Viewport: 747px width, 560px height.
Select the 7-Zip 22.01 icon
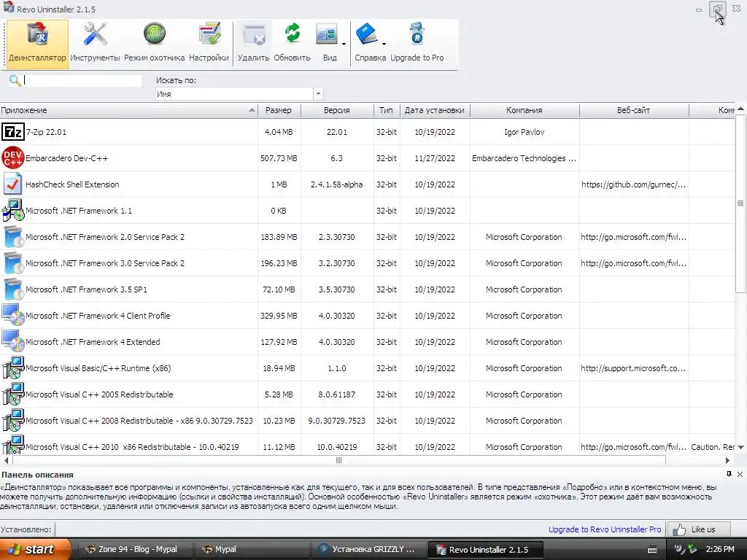pos(13,132)
